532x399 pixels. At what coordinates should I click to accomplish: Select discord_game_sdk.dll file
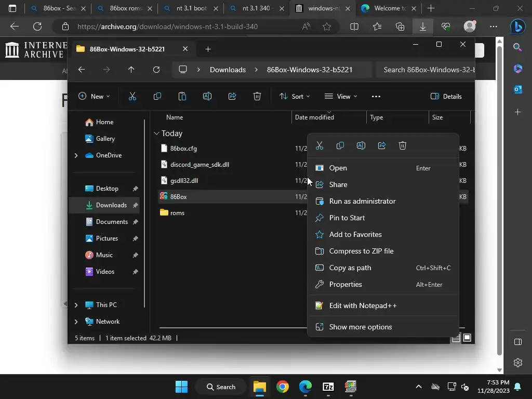tap(200, 165)
